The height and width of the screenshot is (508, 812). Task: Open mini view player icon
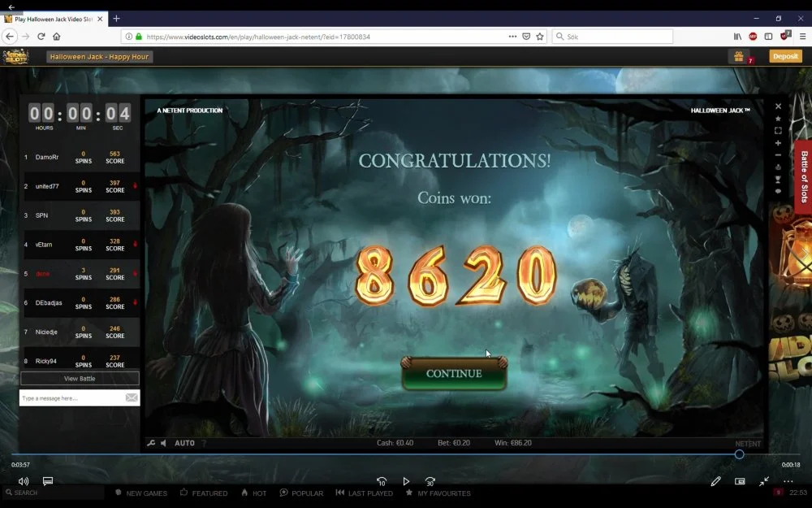coord(740,481)
